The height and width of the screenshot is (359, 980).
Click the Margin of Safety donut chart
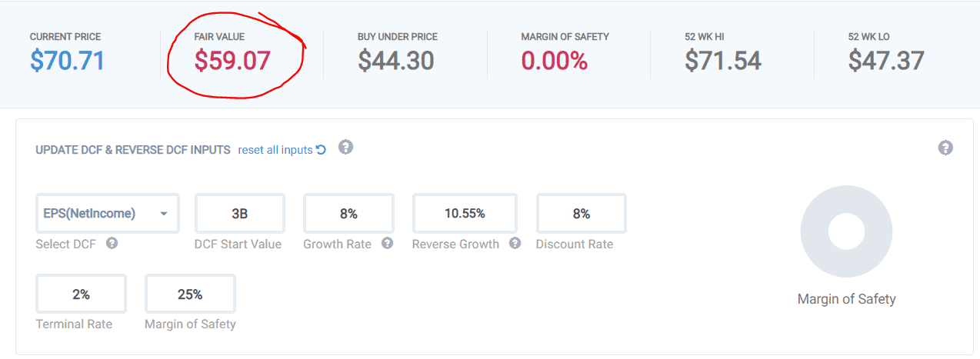(846, 231)
